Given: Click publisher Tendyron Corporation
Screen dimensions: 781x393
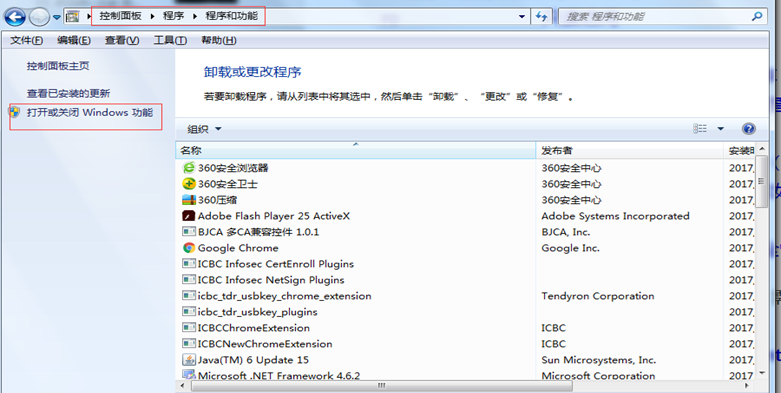Looking at the screenshot, I should click(598, 296).
